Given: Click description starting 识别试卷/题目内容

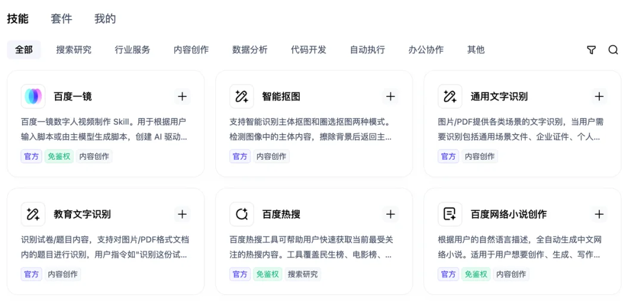Looking at the screenshot, I should pos(105,247).
